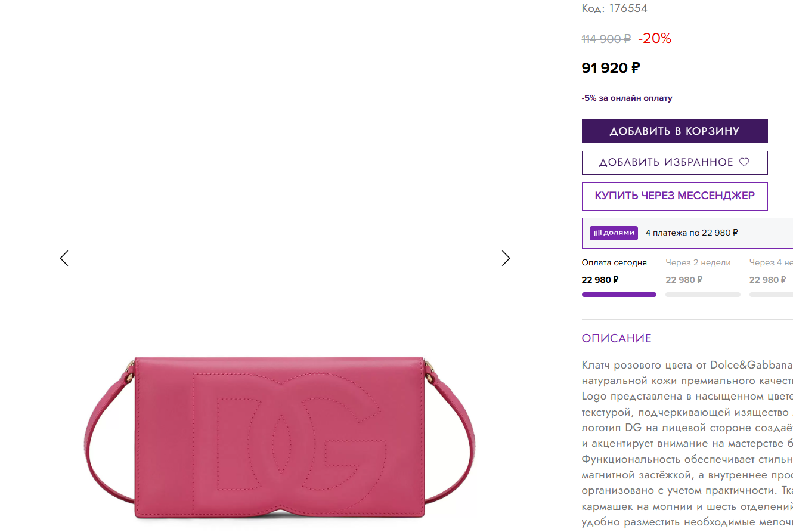
Task: Click the Описание section heading
Action: [x=617, y=339]
